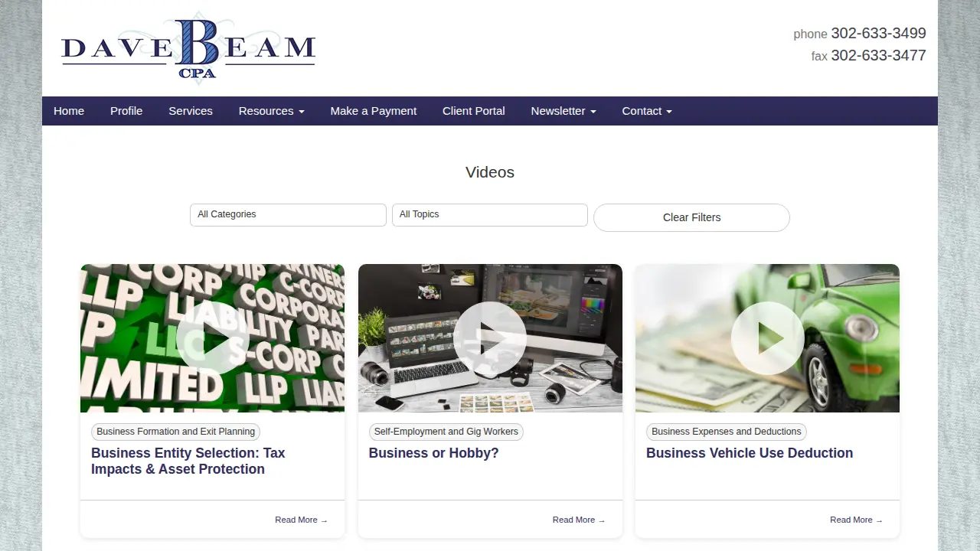Open Business Entity Selection title link
Screen dimensions: 980x551
coord(188,461)
